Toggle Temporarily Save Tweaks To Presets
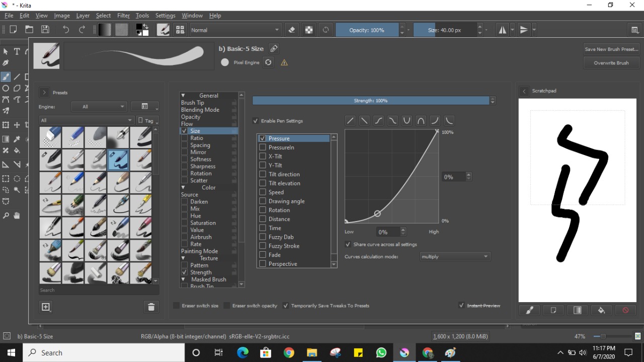The height and width of the screenshot is (362, 644). [286, 306]
